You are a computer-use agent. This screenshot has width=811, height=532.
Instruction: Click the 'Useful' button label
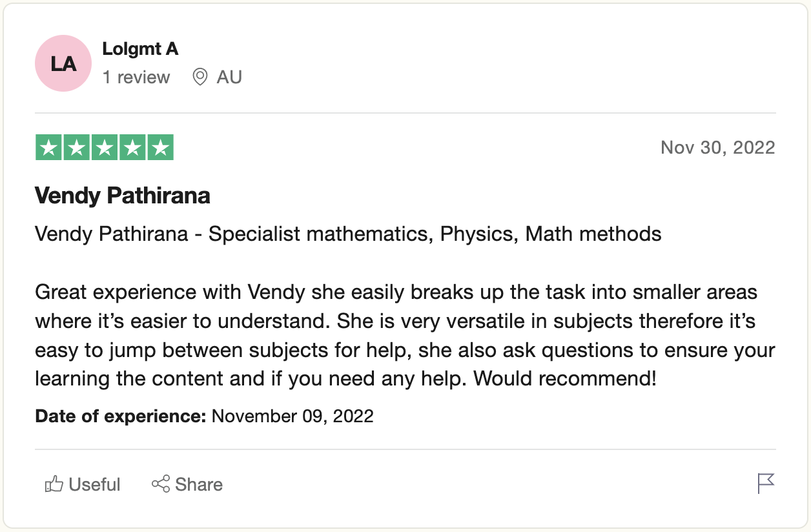point(95,484)
